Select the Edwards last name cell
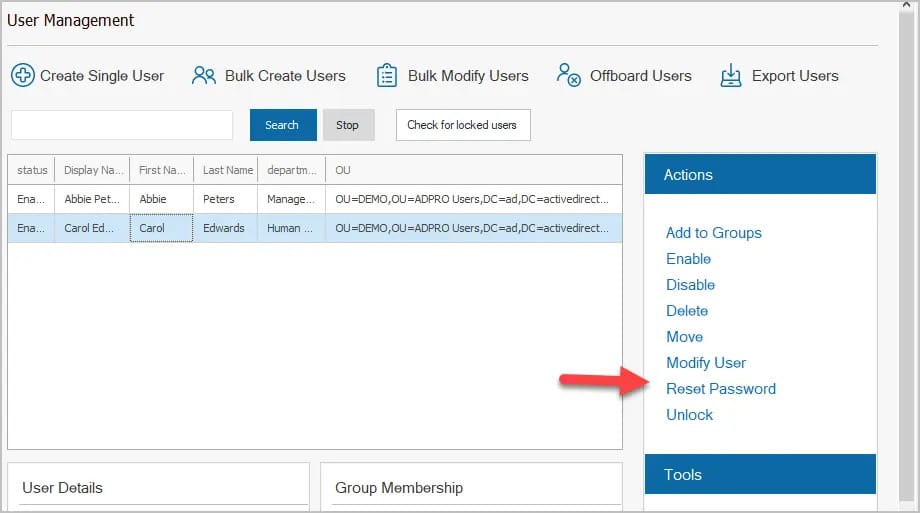Screen dimensions: 920x513 [x=226, y=228]
